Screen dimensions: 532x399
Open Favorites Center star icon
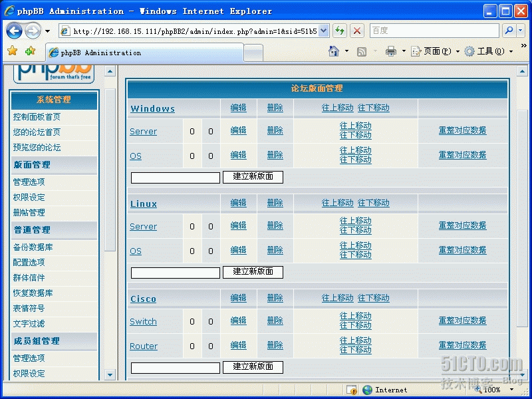point(13,51)
